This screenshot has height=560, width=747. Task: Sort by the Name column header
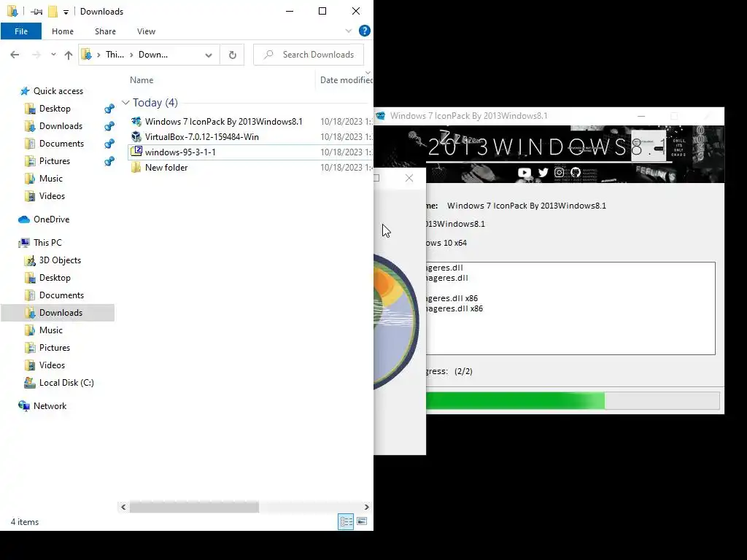[x=142, y=80]
